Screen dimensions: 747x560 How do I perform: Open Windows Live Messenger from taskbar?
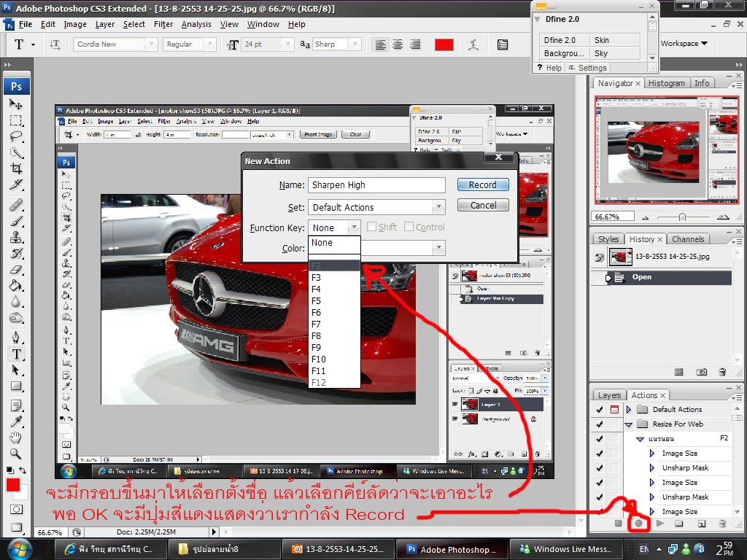point(566,549)
